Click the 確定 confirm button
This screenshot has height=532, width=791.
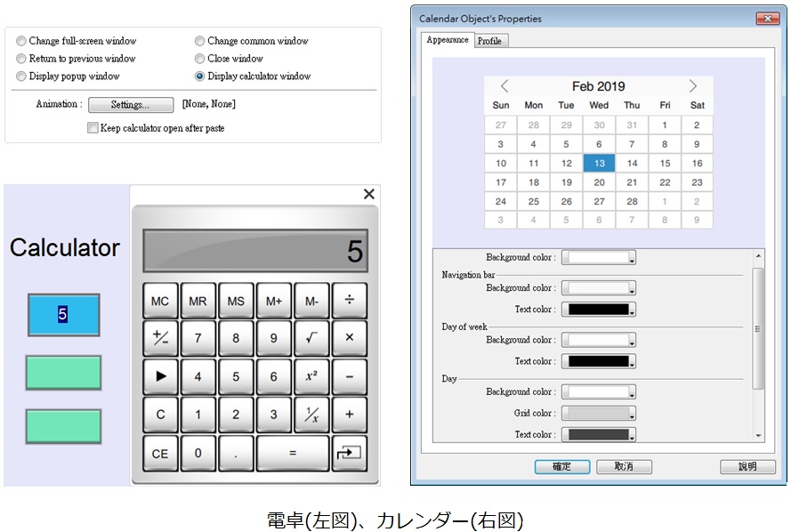click(561, 466)
